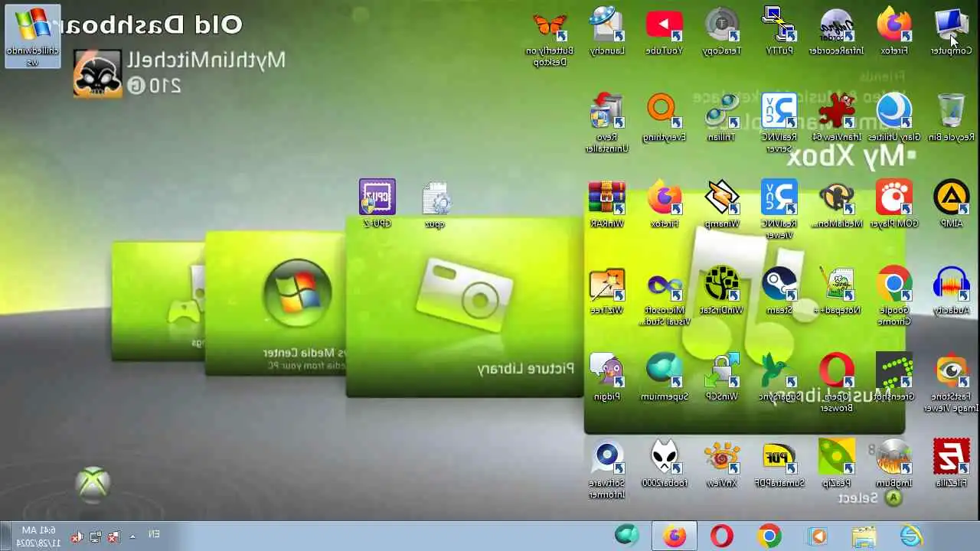Open the WinRAR desktop shortcut
This screenshot has width=980, height=551.
pyautogui.click(x=607, y=204)
